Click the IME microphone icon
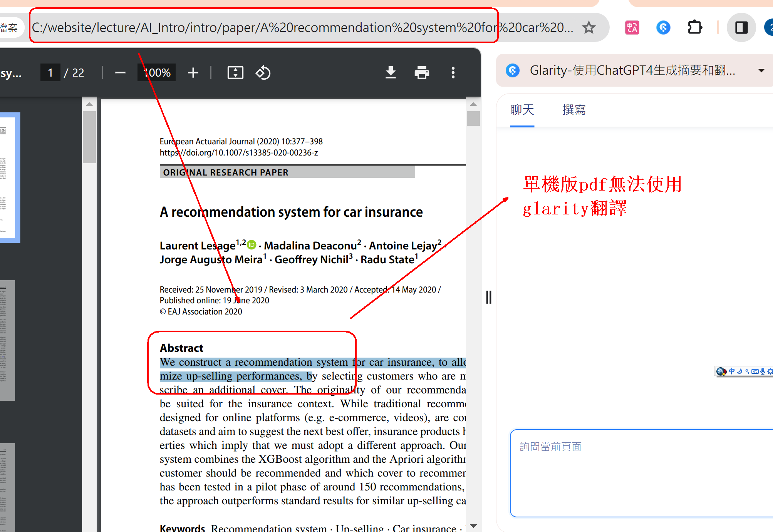 (763, 371)
